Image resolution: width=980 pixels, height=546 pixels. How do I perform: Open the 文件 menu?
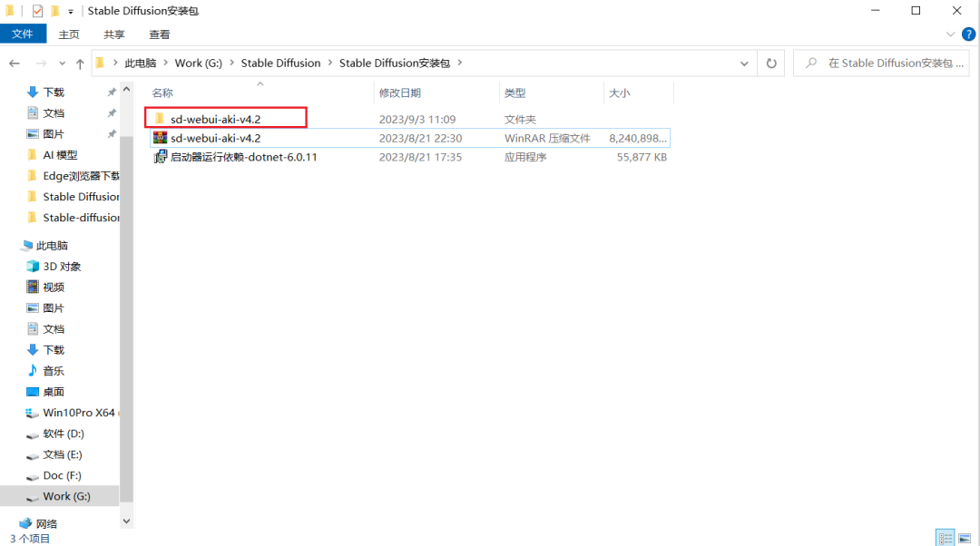click(x=24, y=33)
